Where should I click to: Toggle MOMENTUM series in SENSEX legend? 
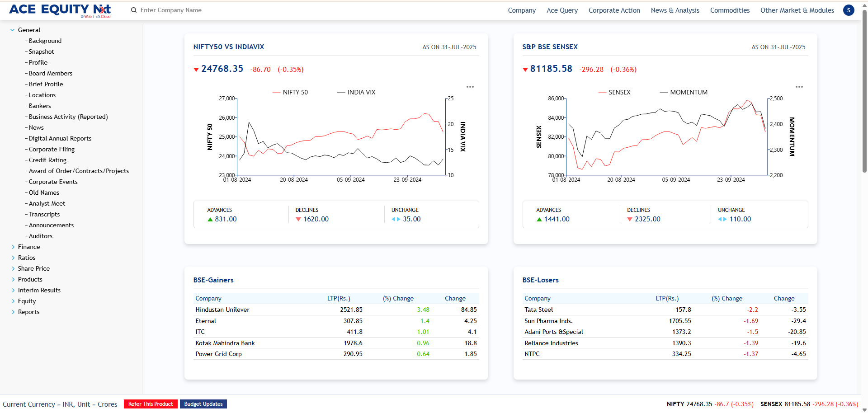684,92
